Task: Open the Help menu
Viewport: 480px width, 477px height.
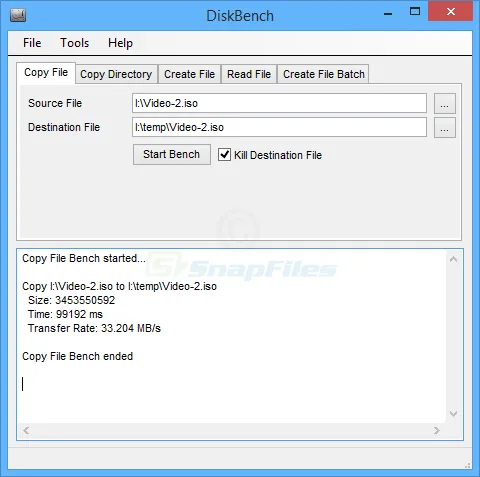Action: click(120, 43)
